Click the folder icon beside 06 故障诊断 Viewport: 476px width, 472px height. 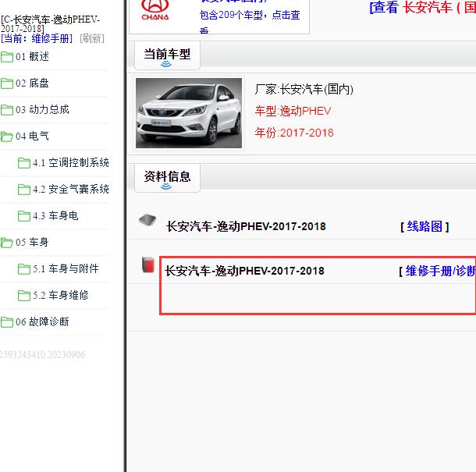[7, 321]
